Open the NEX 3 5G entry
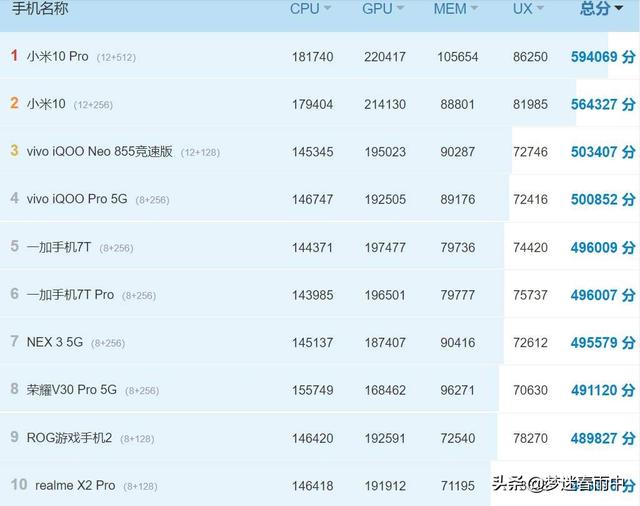 coord(56,342)
